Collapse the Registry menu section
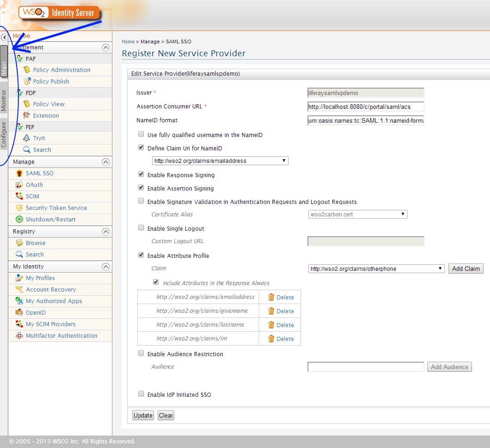Viewport: 490px width, 448px height. pos(106,232)
